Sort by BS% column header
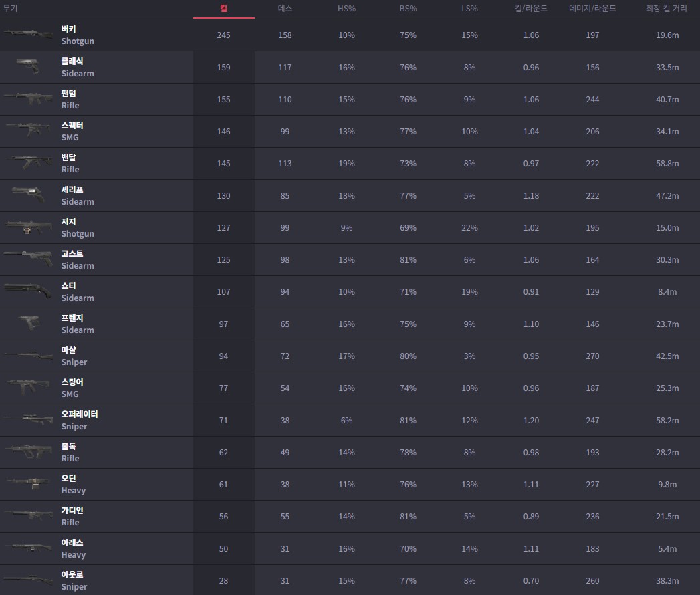This screenshot has width=700, height=595. (x=408, y=9)
